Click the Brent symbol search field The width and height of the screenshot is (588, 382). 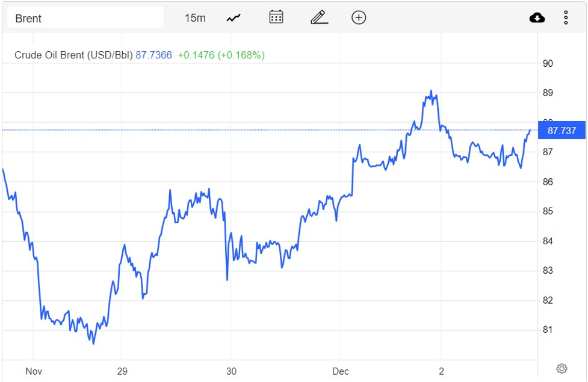[85, 18]
